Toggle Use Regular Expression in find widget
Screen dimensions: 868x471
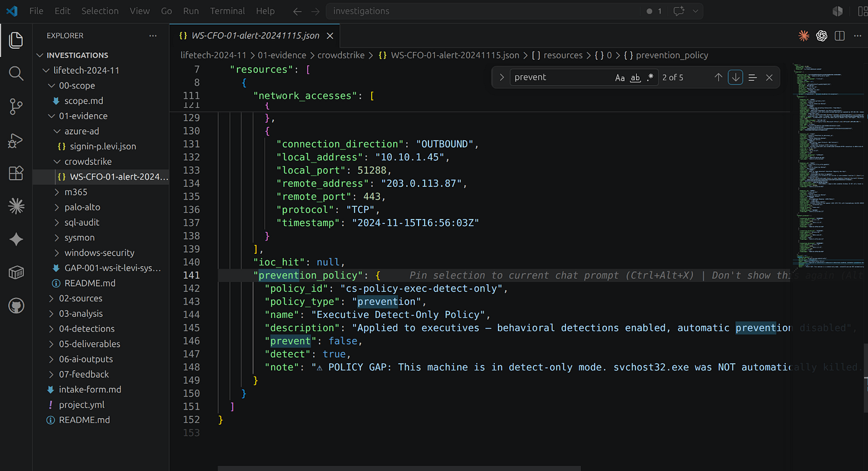(x=650, y=78)
